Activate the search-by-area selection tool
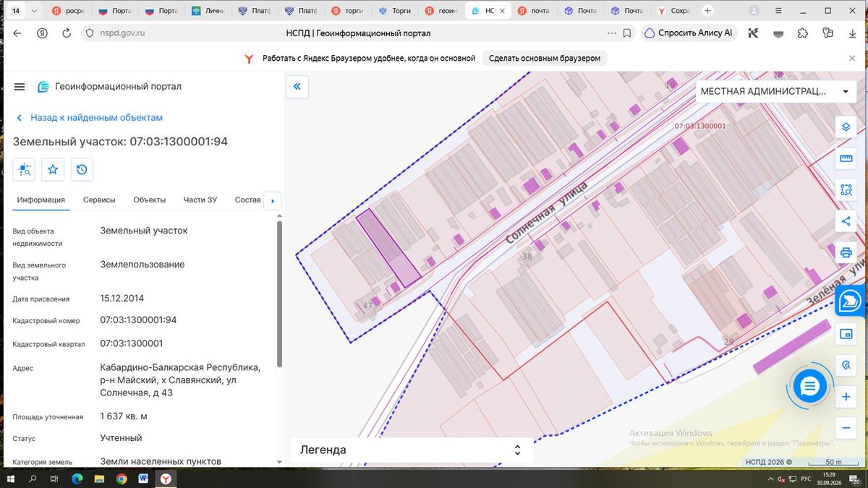Viewport: 868px width, 488px height. pyautogui.click(x=846, y=190)
